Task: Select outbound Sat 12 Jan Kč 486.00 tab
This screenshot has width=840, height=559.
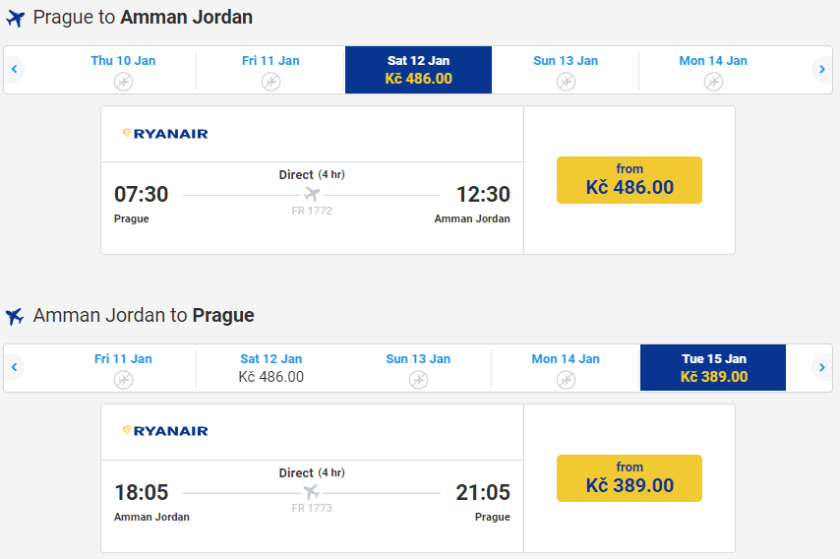Action: pyautogui.click(x=419, y=70)
